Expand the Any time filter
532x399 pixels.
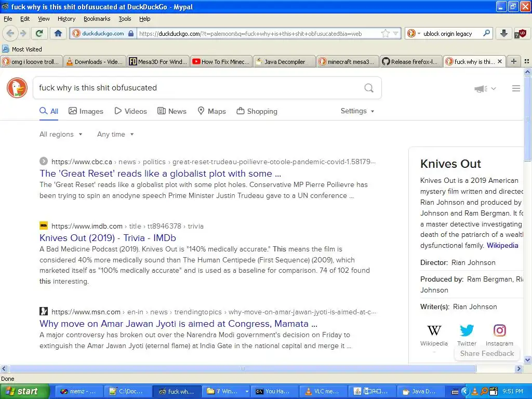click(115, 135)
